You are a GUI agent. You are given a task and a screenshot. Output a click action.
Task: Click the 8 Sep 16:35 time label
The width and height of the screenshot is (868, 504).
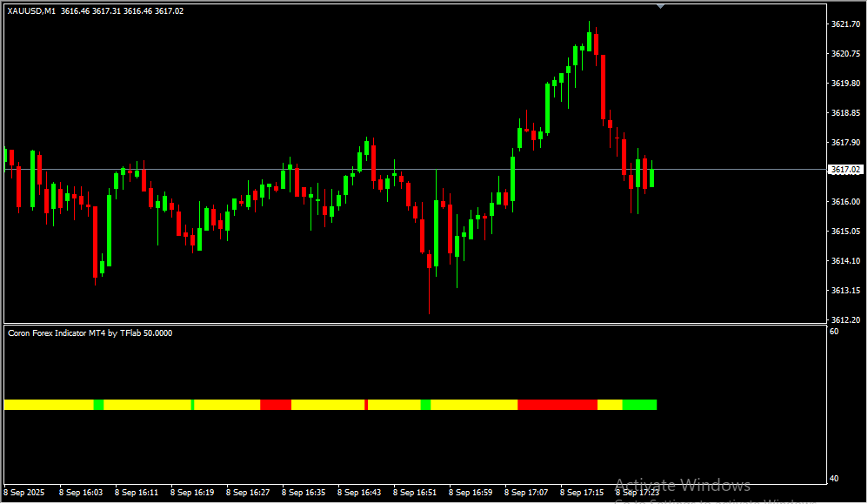coord(304,493)
